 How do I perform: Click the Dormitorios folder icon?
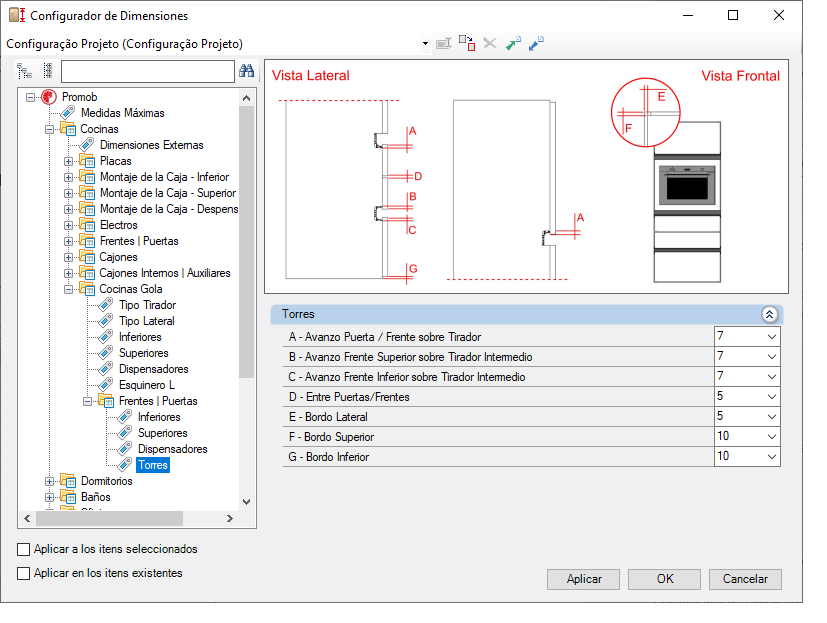click(68, 481)
